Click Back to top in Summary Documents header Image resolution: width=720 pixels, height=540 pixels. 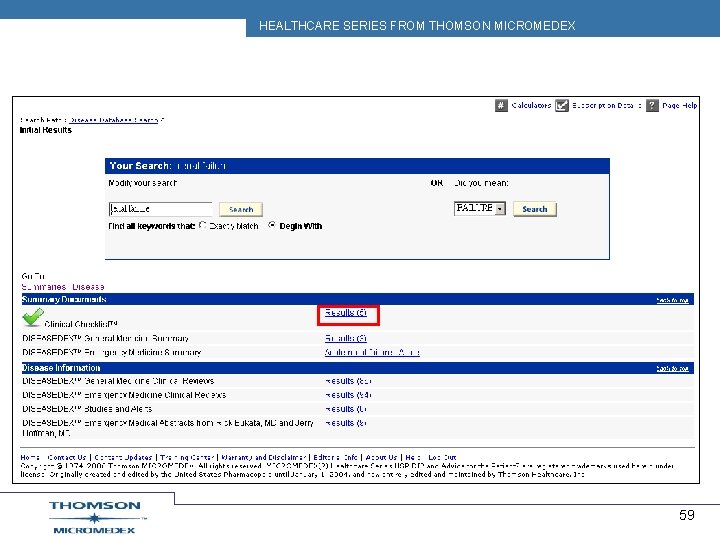[672, 300]
